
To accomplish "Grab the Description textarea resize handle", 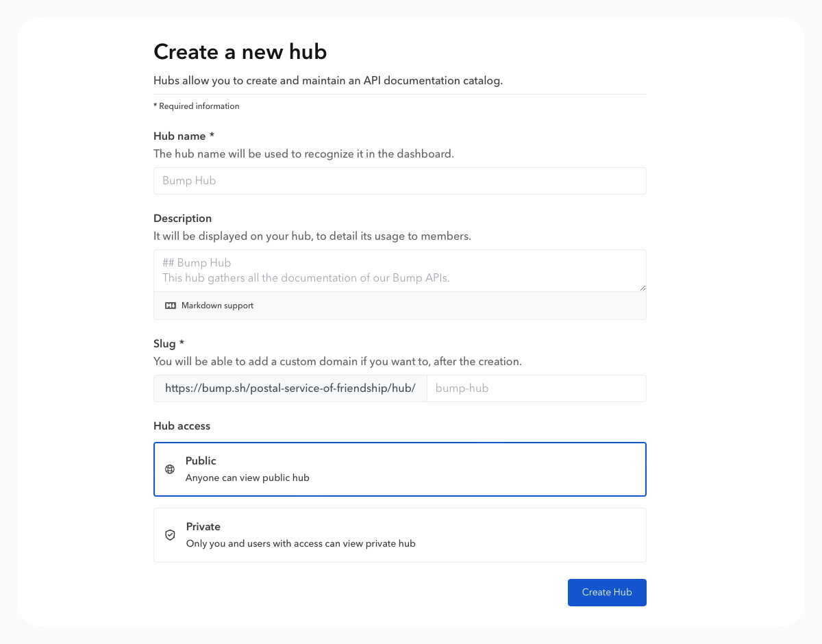I will coord(643,288).
